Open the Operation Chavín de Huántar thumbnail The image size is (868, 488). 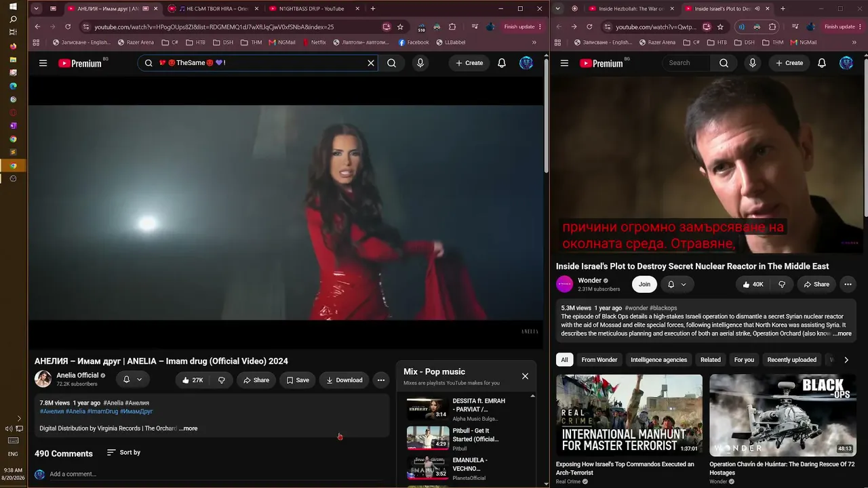point(783,415)
